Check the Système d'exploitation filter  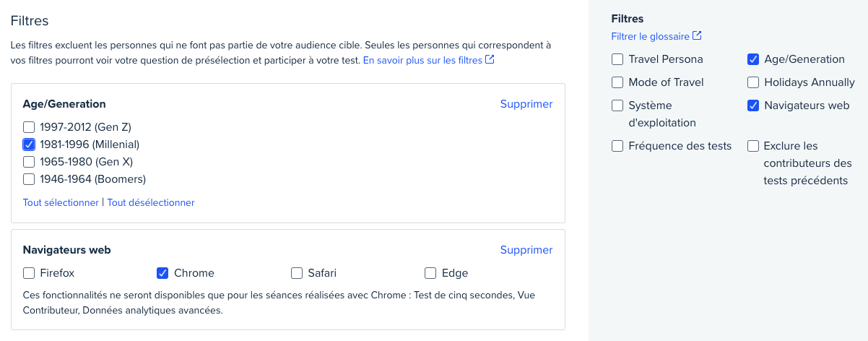click(x=617, y=105)
